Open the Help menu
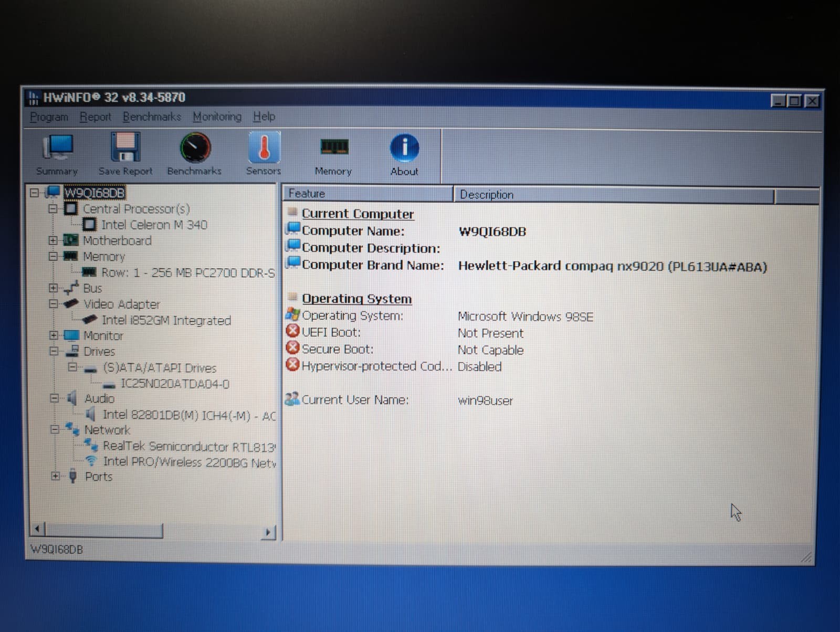This screenshot has width=840, height=632. (x=264, y=117)
